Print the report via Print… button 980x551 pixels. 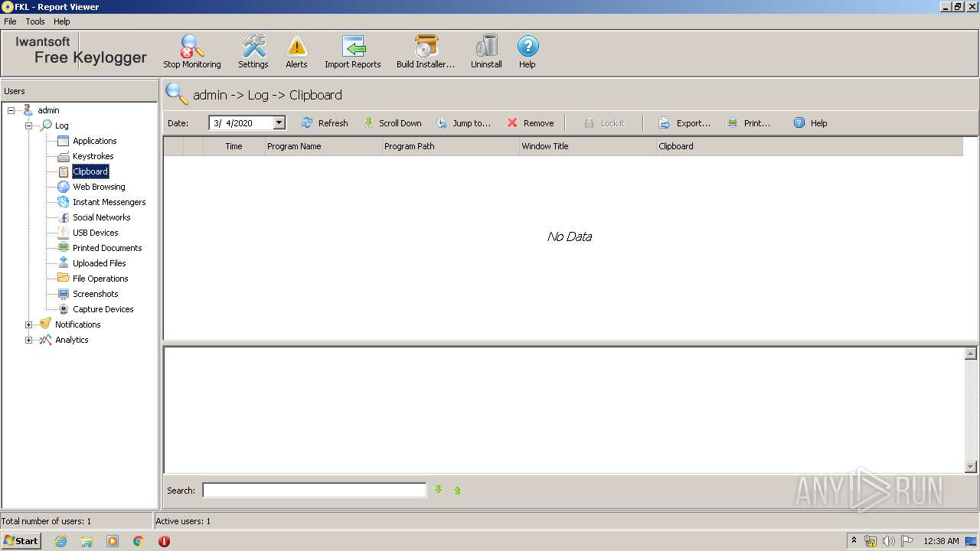[x=749, y=123]
